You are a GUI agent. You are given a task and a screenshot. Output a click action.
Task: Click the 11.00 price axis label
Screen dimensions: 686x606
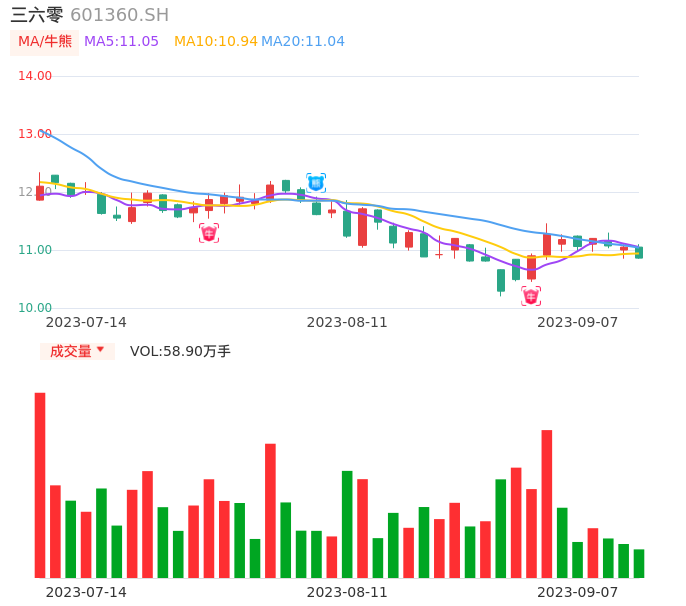[35, 250]
